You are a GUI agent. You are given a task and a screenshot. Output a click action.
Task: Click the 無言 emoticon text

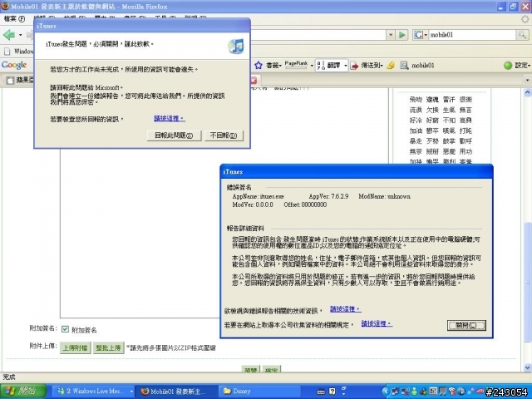coord(465,110)
